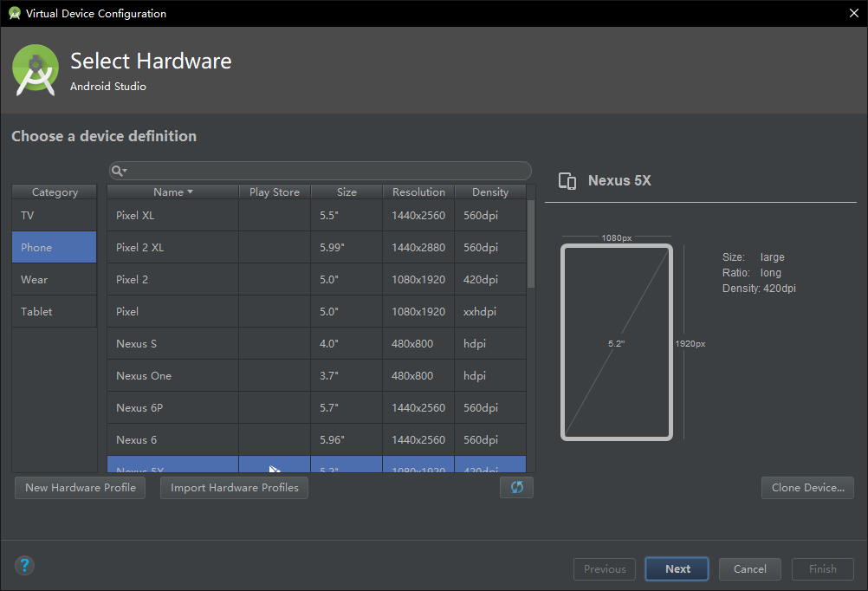Select the Nexus 6P device row
868x591 pixels.
316,408
